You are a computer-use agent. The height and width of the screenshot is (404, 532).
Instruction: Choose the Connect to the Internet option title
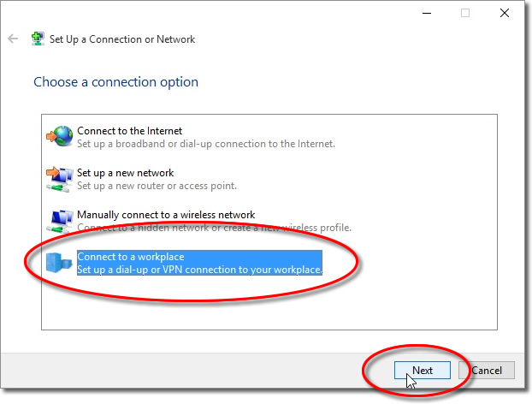(129, 131)
